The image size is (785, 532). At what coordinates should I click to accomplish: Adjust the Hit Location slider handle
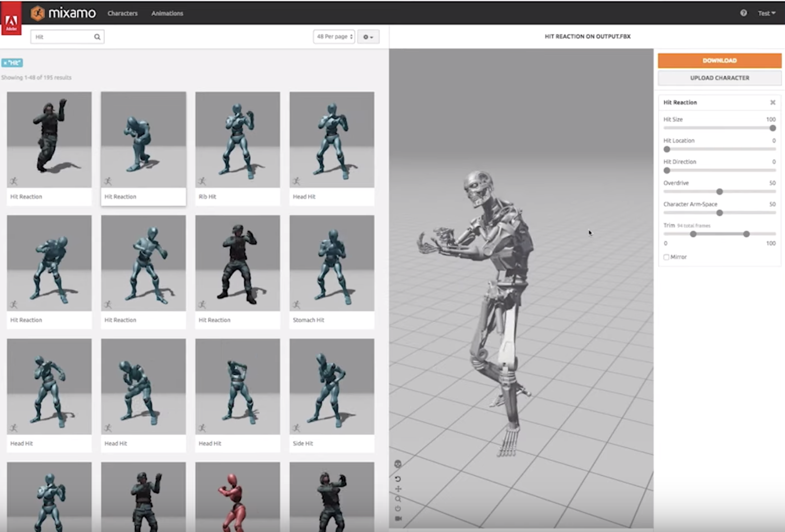pyautogui.click(x=667, y=149)
